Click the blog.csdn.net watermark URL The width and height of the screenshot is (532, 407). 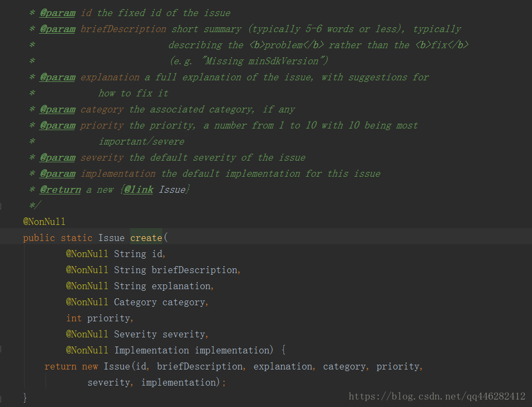pos(437,396)
